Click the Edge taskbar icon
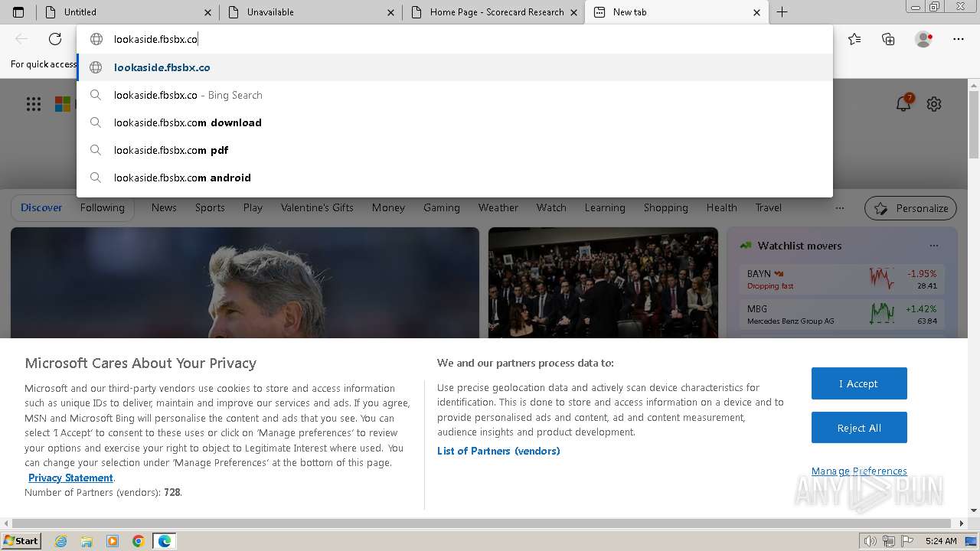 coord(165,541)
